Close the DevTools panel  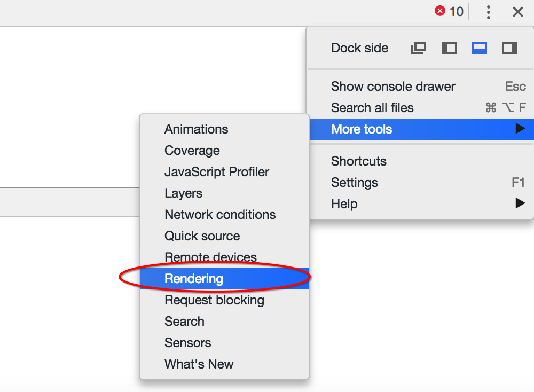[517, 12]
